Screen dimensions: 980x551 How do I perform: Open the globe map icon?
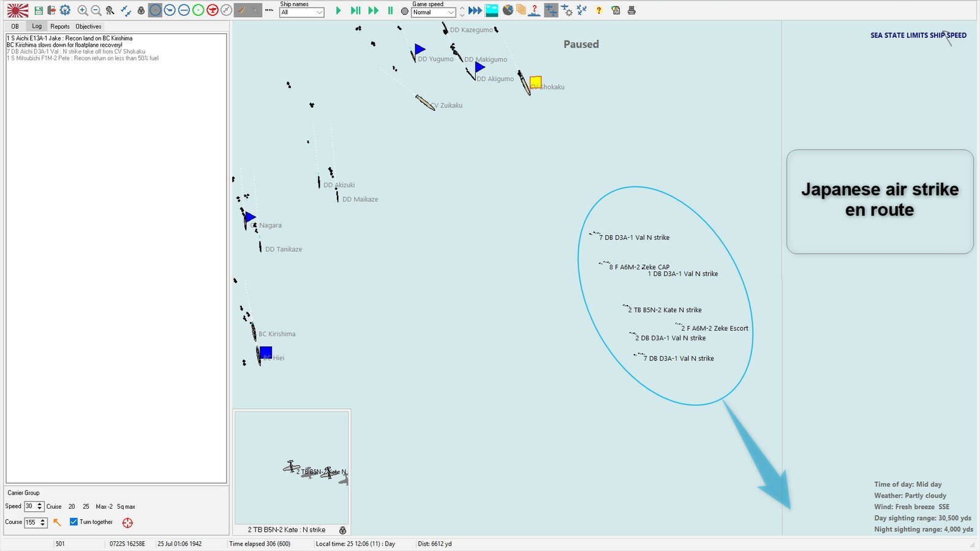(x=508, y=10)
